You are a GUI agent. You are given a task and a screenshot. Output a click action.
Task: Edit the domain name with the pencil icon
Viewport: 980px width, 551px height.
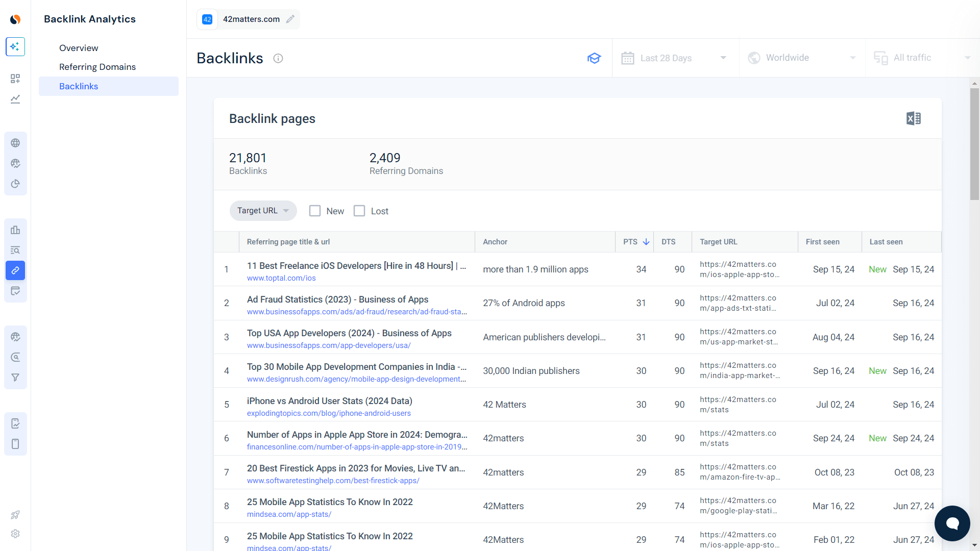click(291, 19)
